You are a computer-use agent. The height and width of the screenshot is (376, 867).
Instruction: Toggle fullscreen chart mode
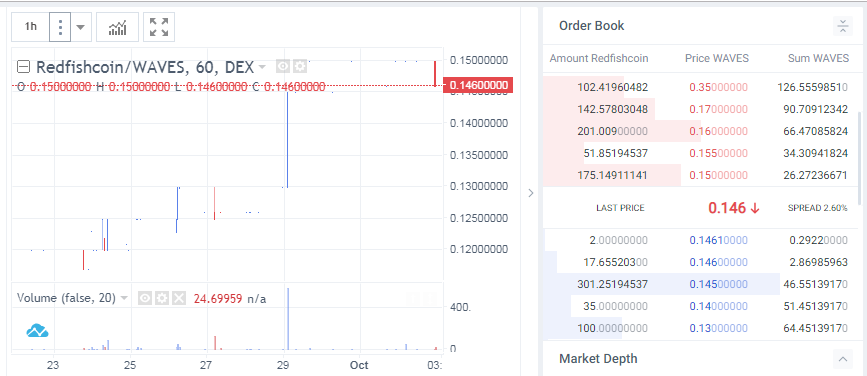pyautogui.click(x=159, y=27)
